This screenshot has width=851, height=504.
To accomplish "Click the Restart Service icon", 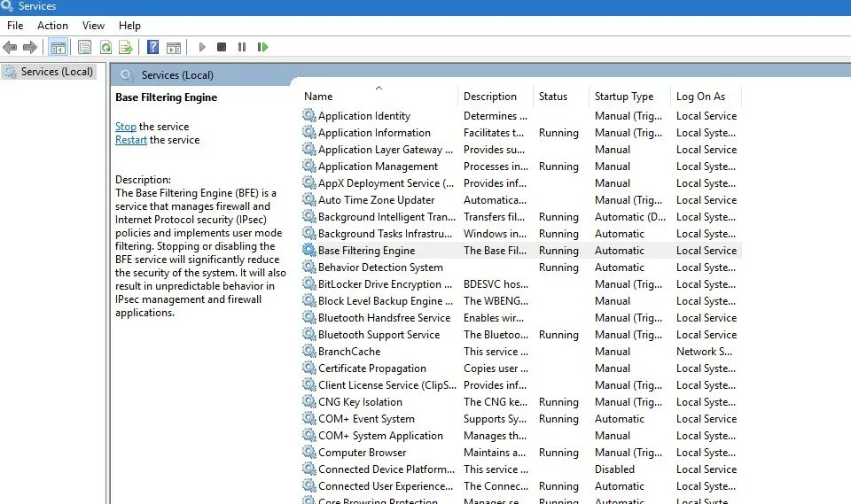I will (262, 47).
